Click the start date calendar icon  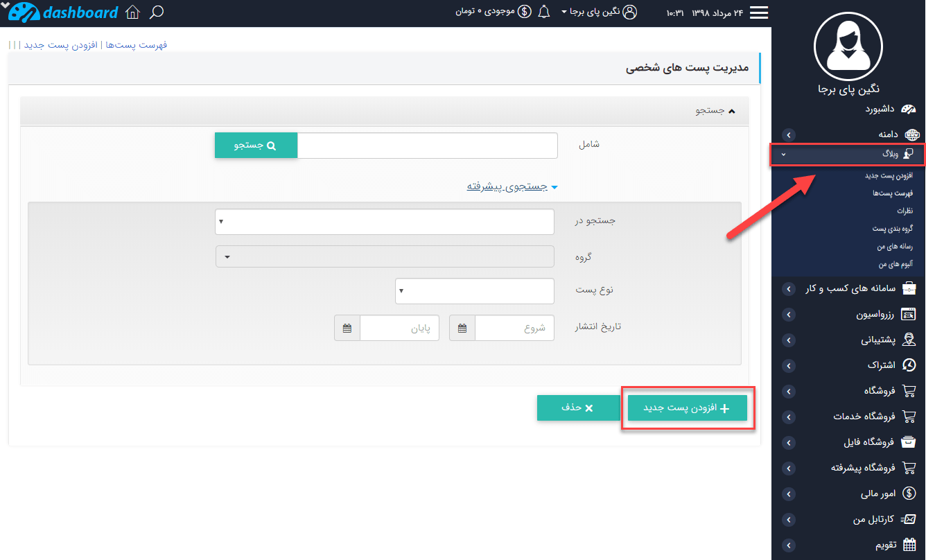coord(462,328)
